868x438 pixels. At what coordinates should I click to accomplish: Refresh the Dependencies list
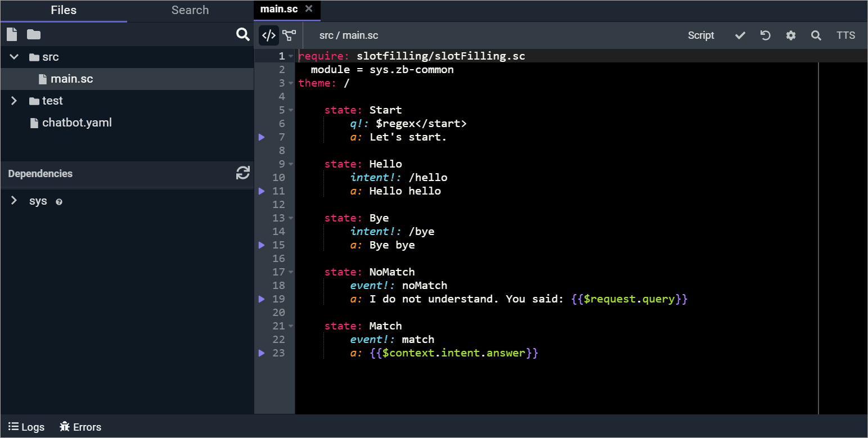(242, 173)
